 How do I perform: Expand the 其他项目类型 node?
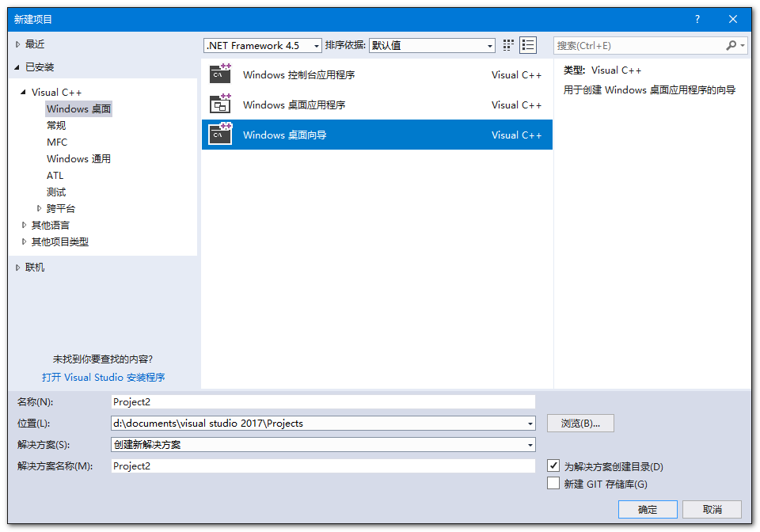(24, 241)
